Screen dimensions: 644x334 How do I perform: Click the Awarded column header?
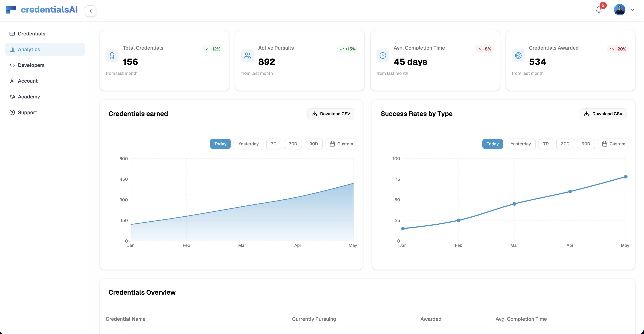click(431, 319)
